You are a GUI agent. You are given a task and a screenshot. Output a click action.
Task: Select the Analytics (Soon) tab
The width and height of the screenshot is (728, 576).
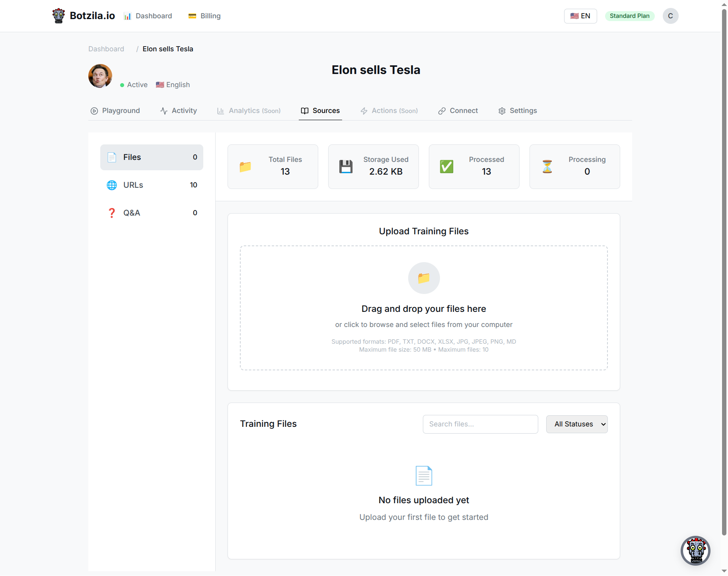pos(249,111)
